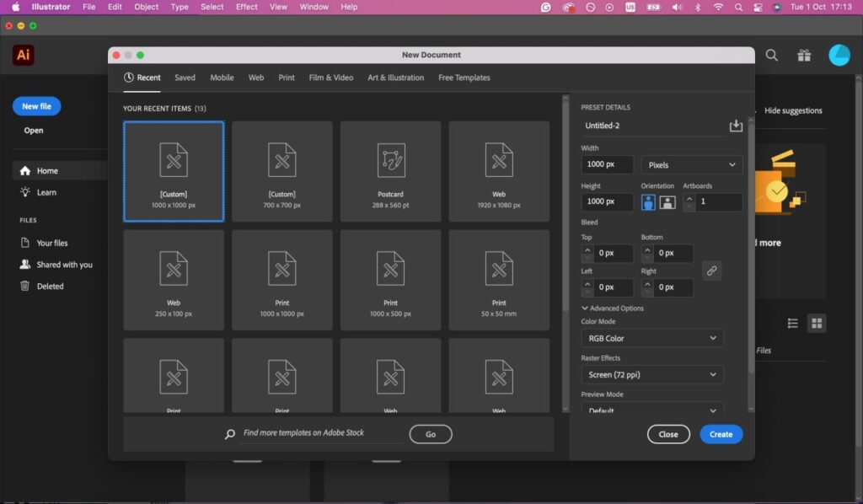Open the RGB Color mode dropdown
The width and height of the screenshot is (863, 504).
[x=652, y=338]
